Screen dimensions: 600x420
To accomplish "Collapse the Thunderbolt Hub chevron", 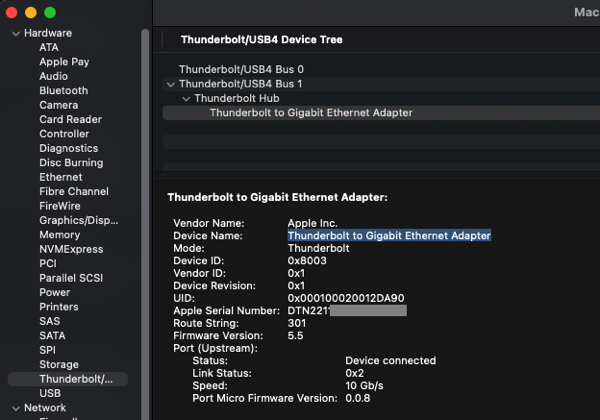I will click(x=186, y=99).
